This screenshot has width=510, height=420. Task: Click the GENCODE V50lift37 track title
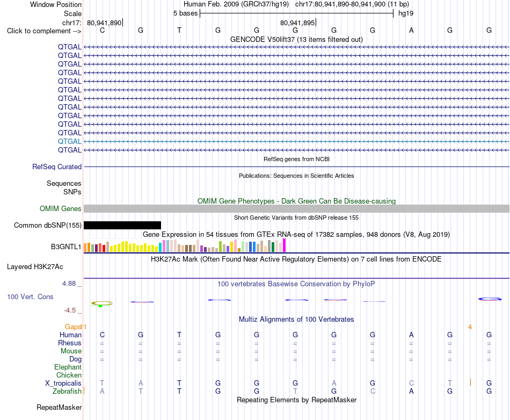[x=296, y=39]
